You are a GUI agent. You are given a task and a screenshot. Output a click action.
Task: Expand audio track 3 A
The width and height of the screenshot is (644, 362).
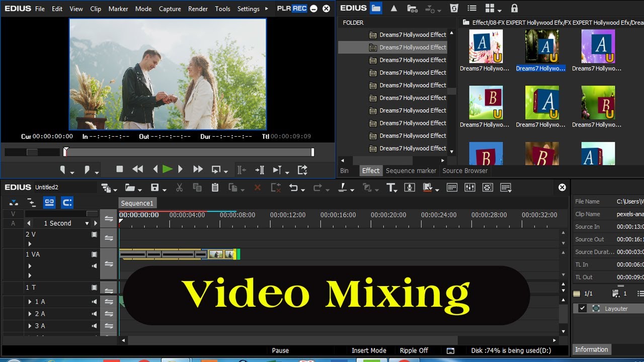[30, 326]
